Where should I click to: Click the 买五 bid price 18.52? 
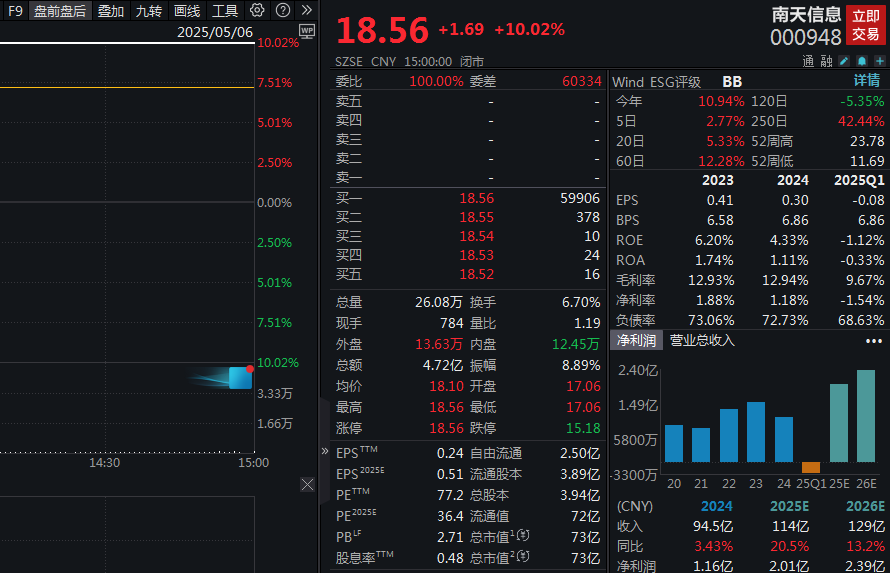coord(476,274)
